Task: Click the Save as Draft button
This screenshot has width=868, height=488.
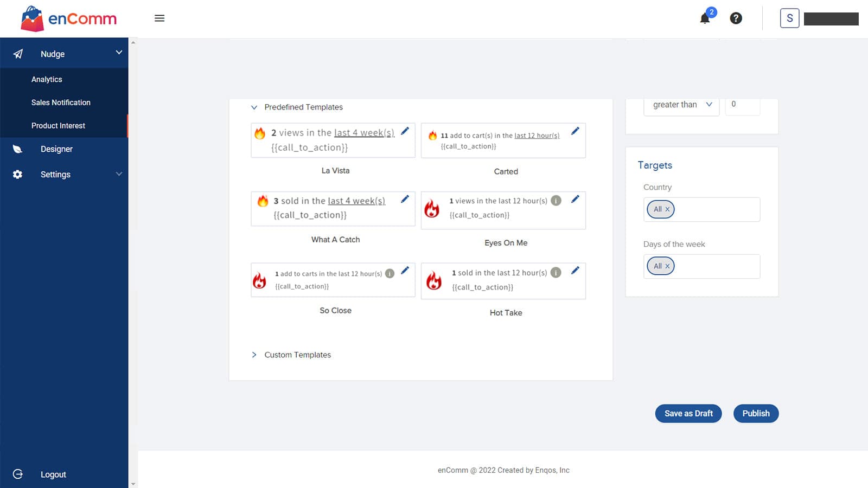Action: (x=688, y=413)
